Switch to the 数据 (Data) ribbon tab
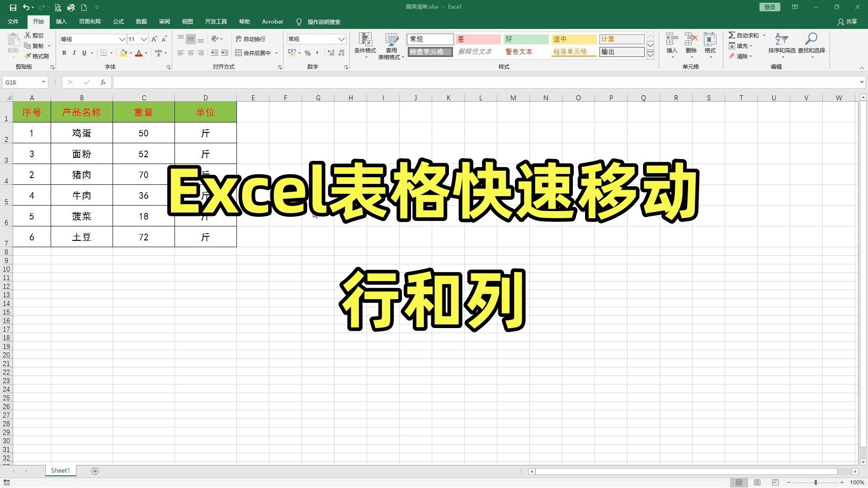Screen dimensions: 868x488 click(141, 22)
